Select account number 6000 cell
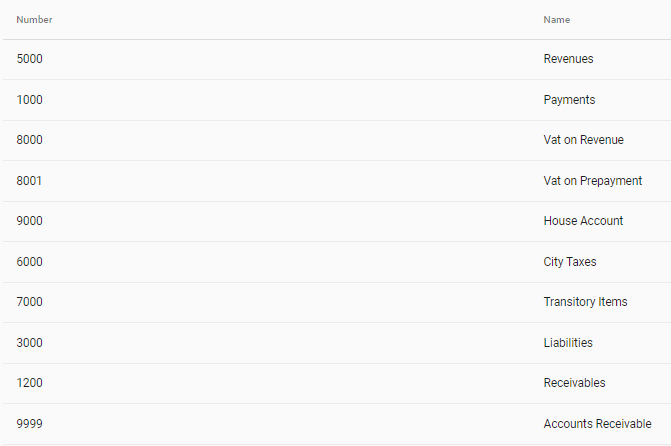The height and width of the screenshot is (446, 671). pos(30,262)
